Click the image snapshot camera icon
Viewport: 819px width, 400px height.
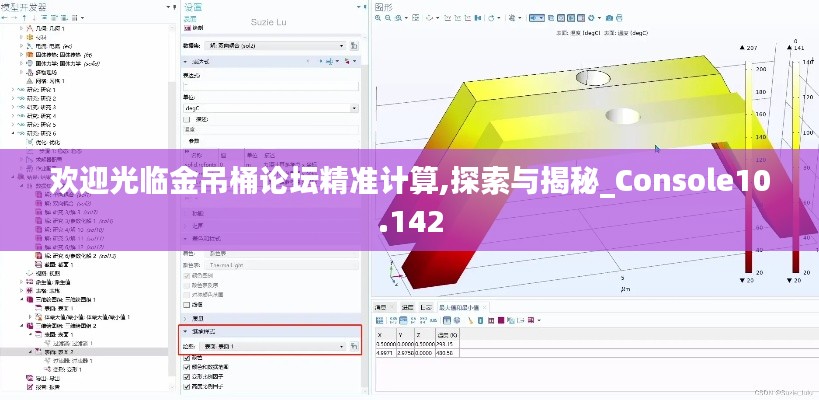pos(609,18)
